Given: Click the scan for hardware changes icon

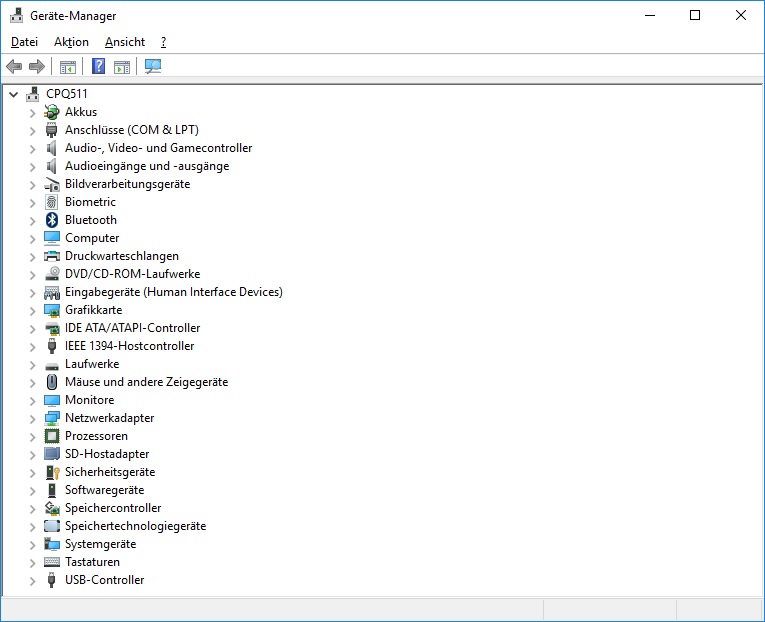Looking at the screenshot, I should pos(153,67).
